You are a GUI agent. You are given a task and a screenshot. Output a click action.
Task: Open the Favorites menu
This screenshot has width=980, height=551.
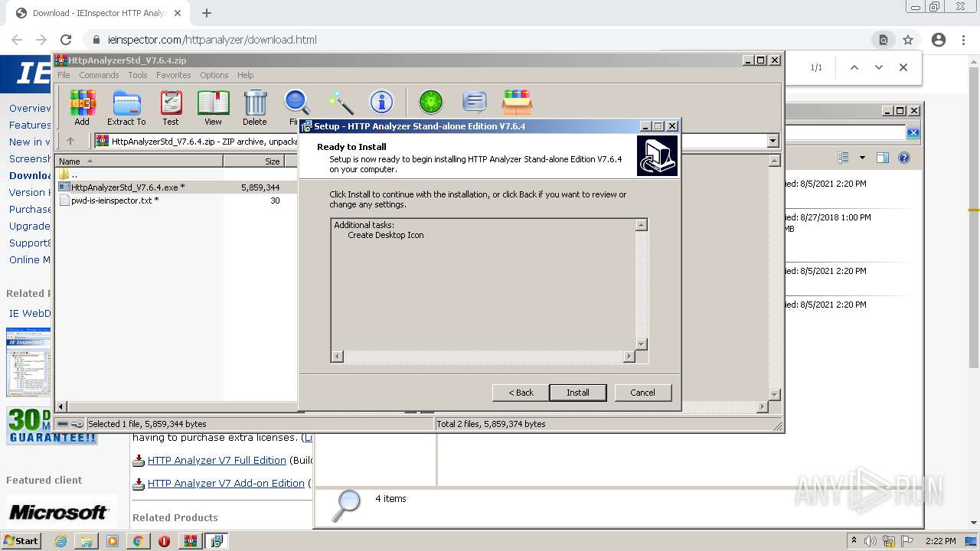coord(174,75)
